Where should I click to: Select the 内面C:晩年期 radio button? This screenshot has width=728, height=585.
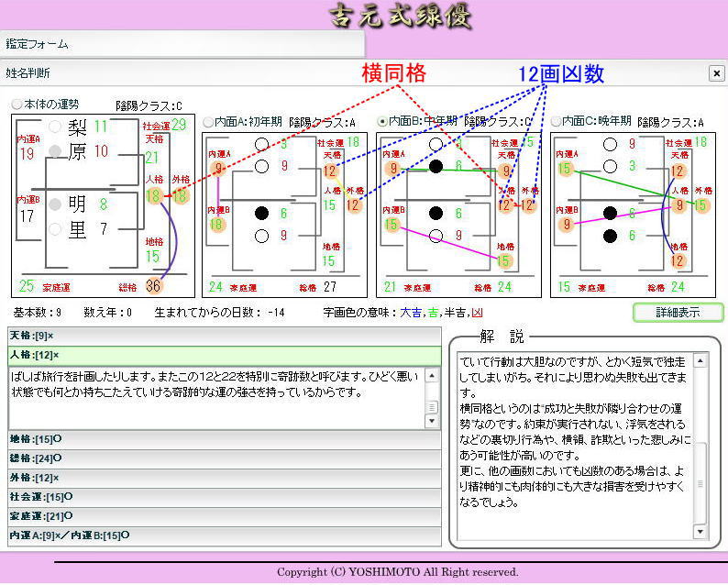point(556,121)
